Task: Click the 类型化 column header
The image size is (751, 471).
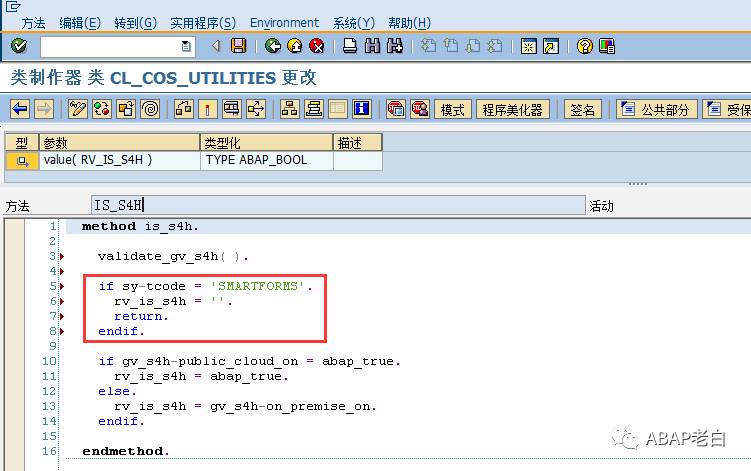Action: [266, 142]
